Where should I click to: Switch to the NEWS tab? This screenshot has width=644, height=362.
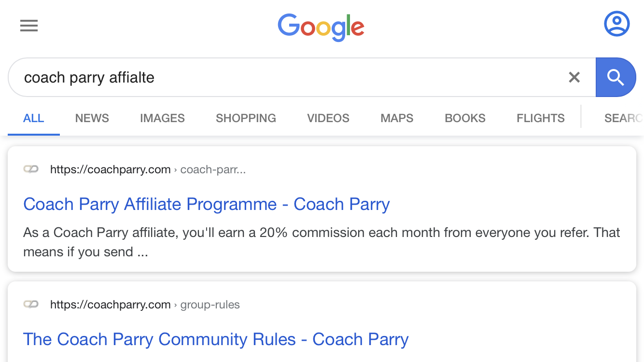point(92,118)
